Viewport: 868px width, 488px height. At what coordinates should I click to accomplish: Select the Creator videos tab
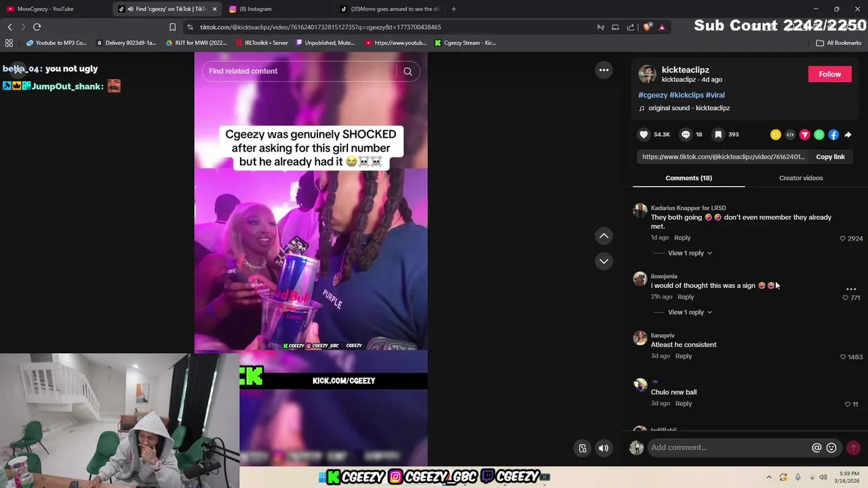click(x=801, y=178)
